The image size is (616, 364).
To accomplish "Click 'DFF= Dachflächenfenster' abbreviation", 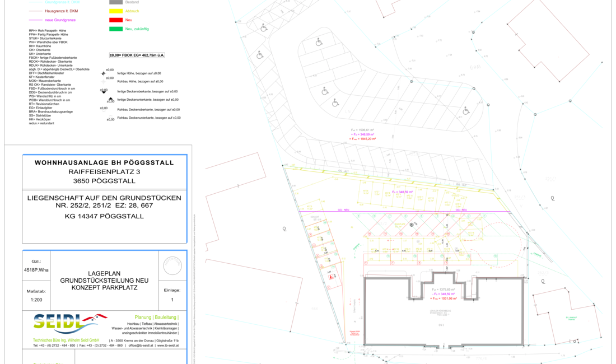I will [46, 73].
